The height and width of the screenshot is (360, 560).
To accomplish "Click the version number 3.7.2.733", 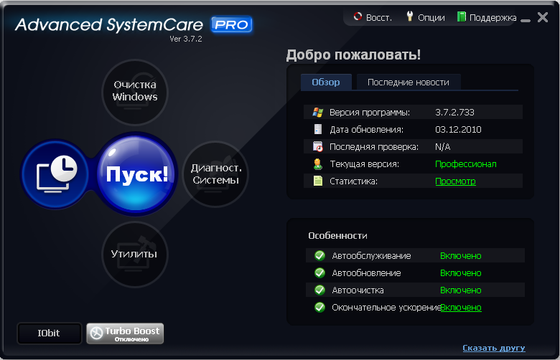I will point(455,112).
